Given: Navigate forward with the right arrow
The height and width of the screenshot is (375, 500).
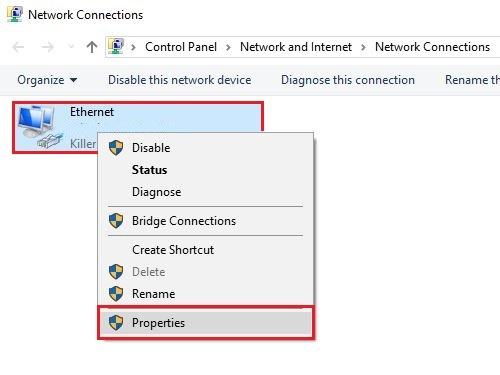Looking at the screenshot, I should coord(47,47).
